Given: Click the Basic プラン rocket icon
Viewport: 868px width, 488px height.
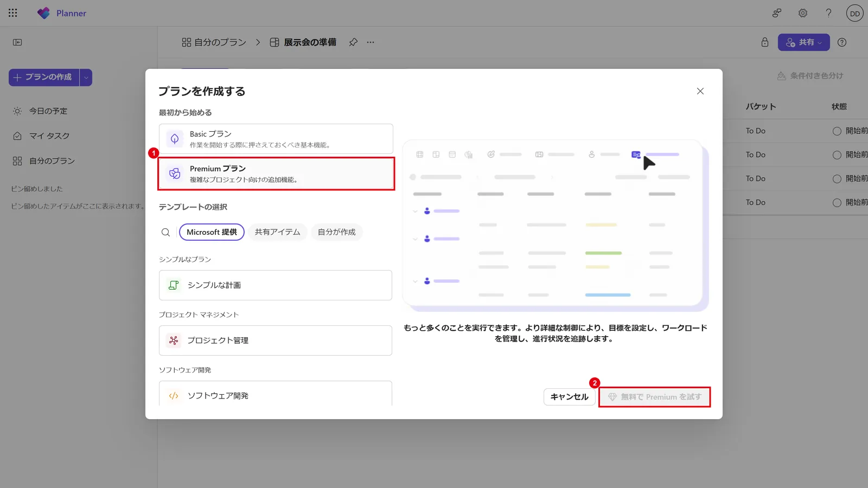Looking at the screenshot, I should [x=175, y=139].
